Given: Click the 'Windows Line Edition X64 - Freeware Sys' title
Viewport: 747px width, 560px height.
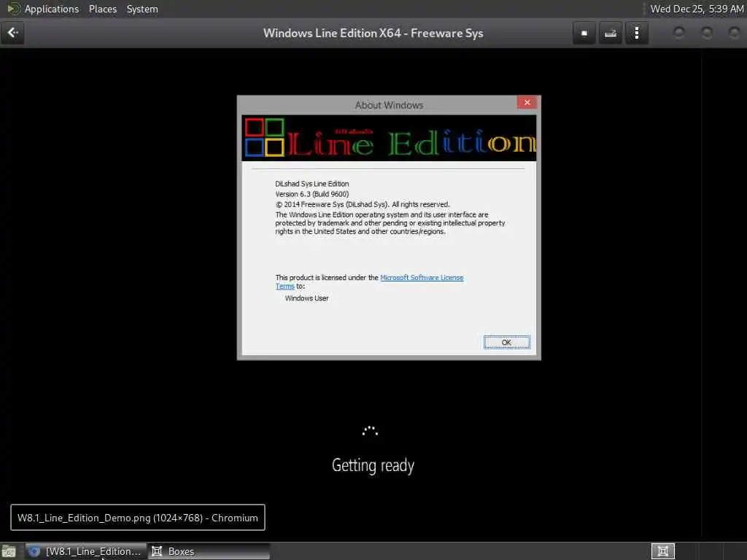Looking at the screenshot, I should (x=373, y=34).
